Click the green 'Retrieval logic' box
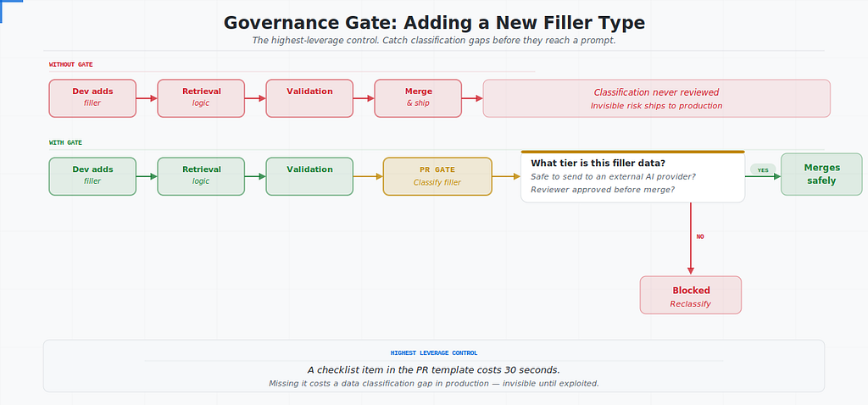This screenshot has width=868, height=405. 201,176
